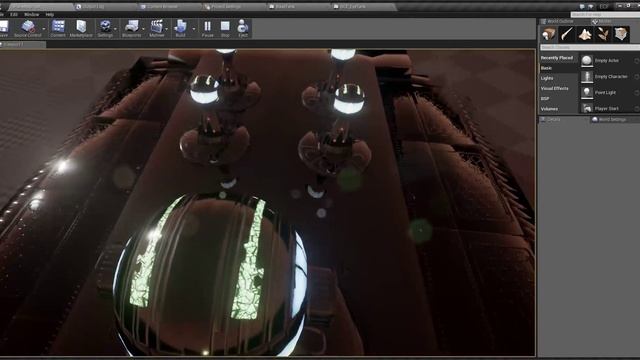This screenshot has width=640, height=360.
Task: Select the Recently Placed category
Action: tap(558, 58)
